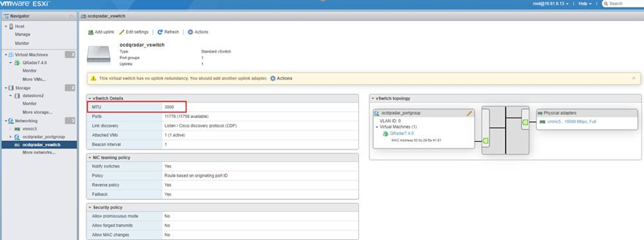Open the root@10.81.6.13 user menu
Viewport: 644px width, 240px height.
[550, 4]
